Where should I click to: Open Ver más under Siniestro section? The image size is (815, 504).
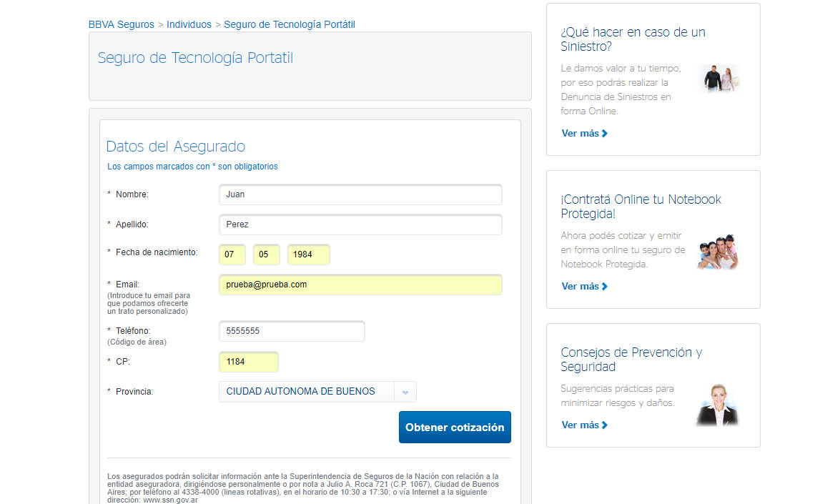[x=584, y=134]
